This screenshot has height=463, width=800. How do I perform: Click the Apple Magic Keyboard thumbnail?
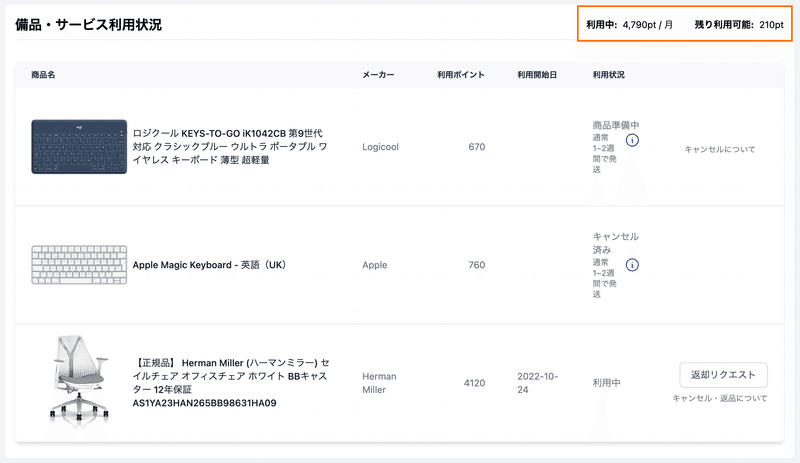[79, 265]
